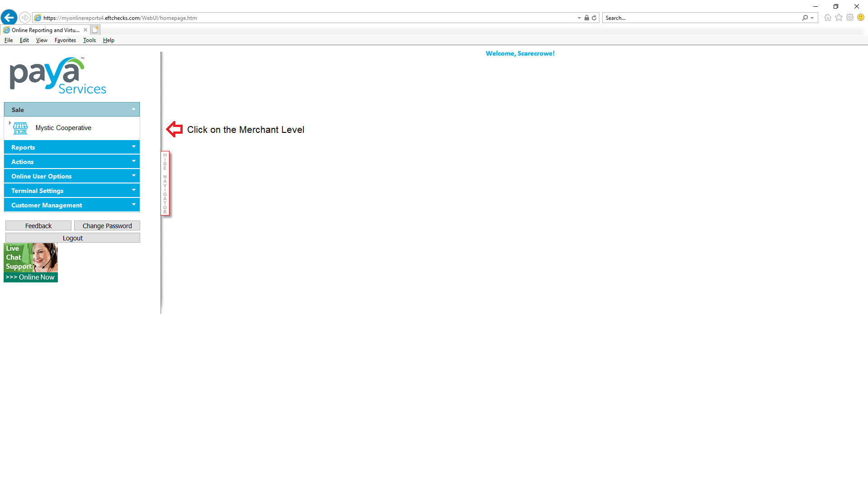Click the favorites star icon
This screenshot has height=488, width=868.
point(839,18)
